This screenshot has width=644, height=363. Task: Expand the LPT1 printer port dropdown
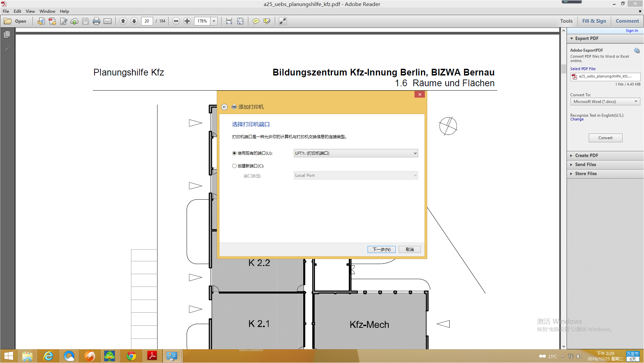coord(413,153)
